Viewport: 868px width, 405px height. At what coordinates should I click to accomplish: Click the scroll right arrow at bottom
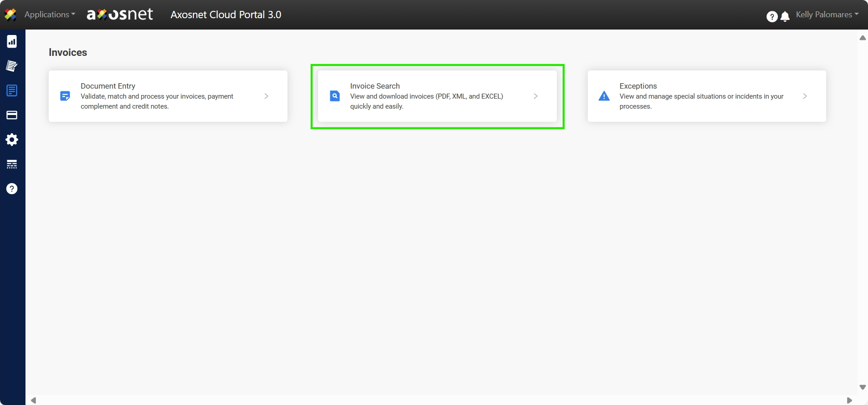(849, 400)
